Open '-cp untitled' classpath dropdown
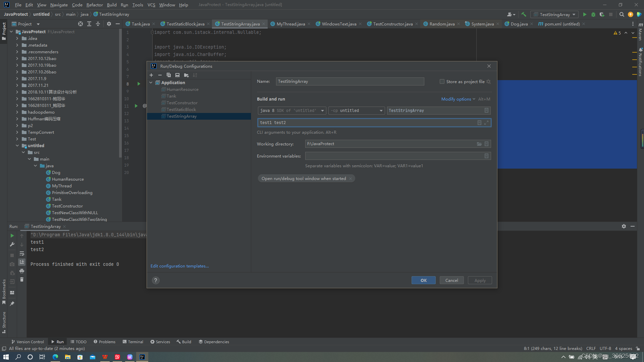This screenshot has height=362, width=644. (357, 111)
